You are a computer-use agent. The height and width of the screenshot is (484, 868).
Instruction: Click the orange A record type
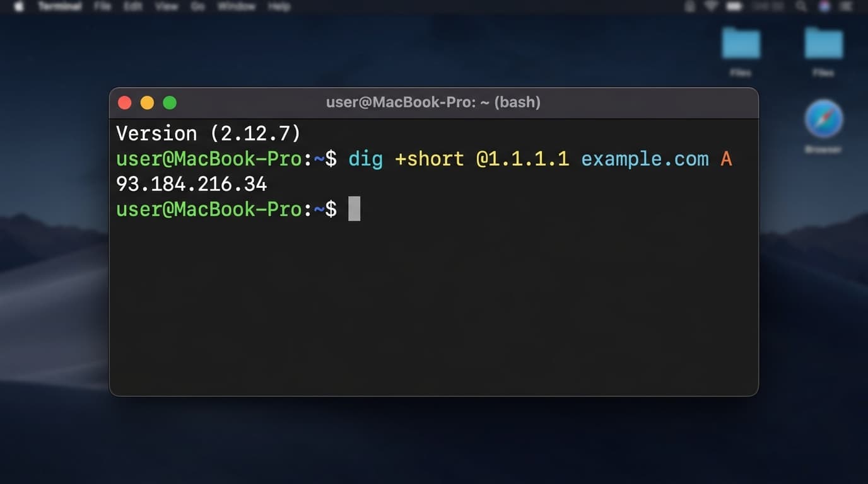(726, 159)
